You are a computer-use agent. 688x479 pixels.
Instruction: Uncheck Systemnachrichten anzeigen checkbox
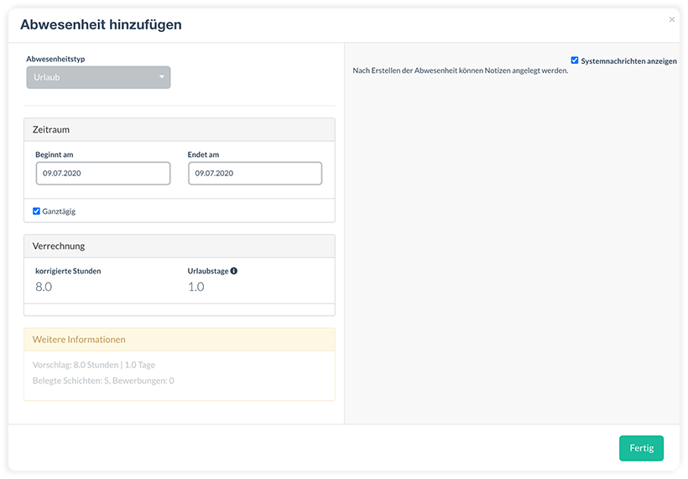574,60
